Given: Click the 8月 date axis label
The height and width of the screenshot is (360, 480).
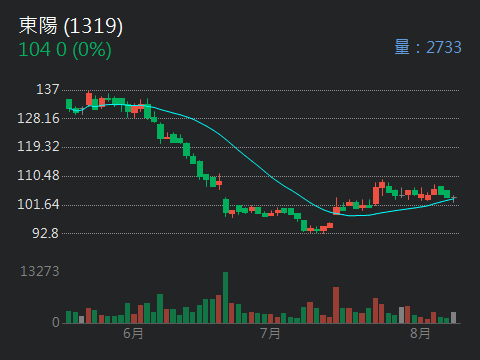Looking at the screenshot, I should click(x=420, y=333).
